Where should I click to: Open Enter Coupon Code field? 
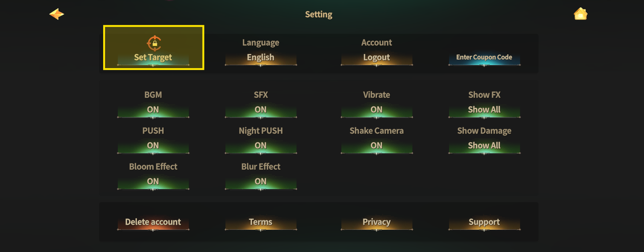coord(484,58)
